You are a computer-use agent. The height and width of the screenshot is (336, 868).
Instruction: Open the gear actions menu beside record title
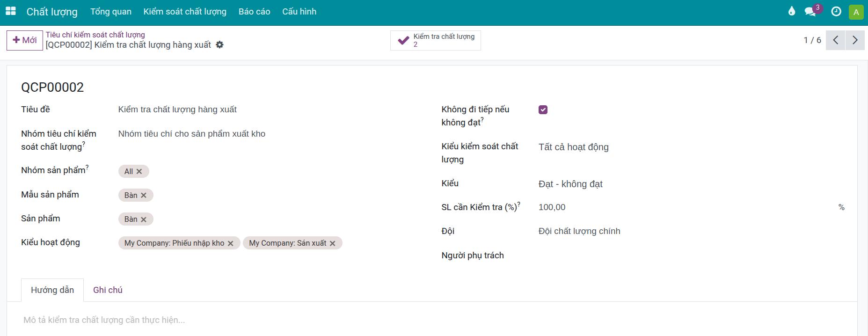tap(219, 45)
